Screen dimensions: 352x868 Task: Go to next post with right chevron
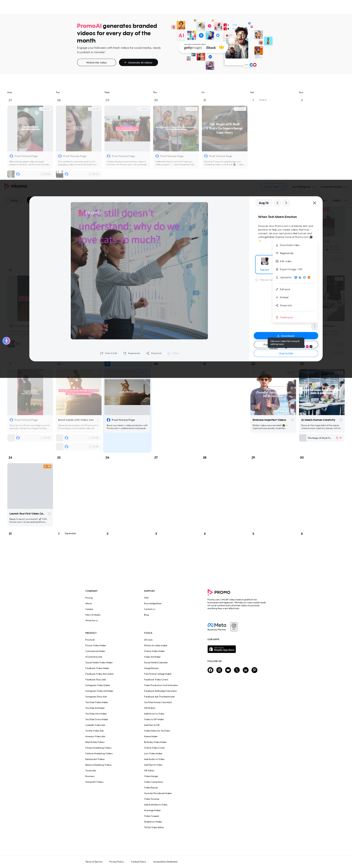coord(286,203)
